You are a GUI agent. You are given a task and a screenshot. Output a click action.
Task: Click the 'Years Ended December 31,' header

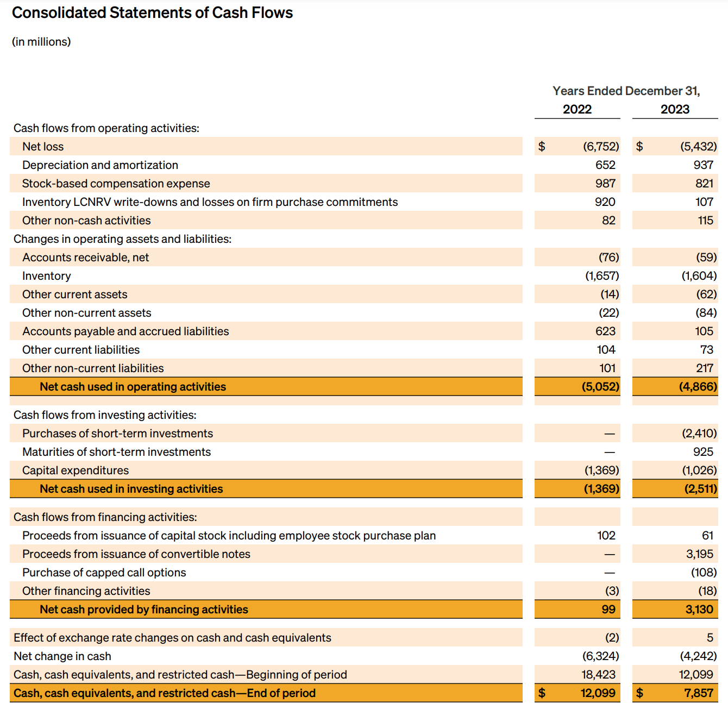pyautogui.click(x=626, y=91)
